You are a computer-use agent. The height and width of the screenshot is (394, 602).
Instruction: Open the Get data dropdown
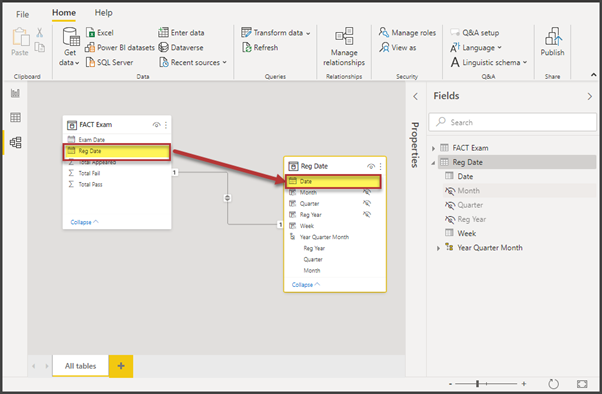[70, 46]
